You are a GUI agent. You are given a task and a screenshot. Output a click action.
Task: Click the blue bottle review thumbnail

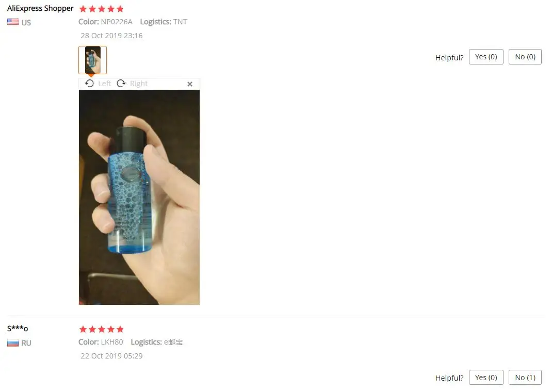click(x=92, y=60)
